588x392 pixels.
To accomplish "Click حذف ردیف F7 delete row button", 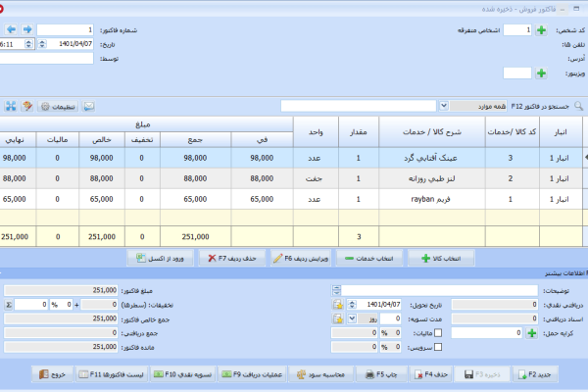I will point(232,259).
